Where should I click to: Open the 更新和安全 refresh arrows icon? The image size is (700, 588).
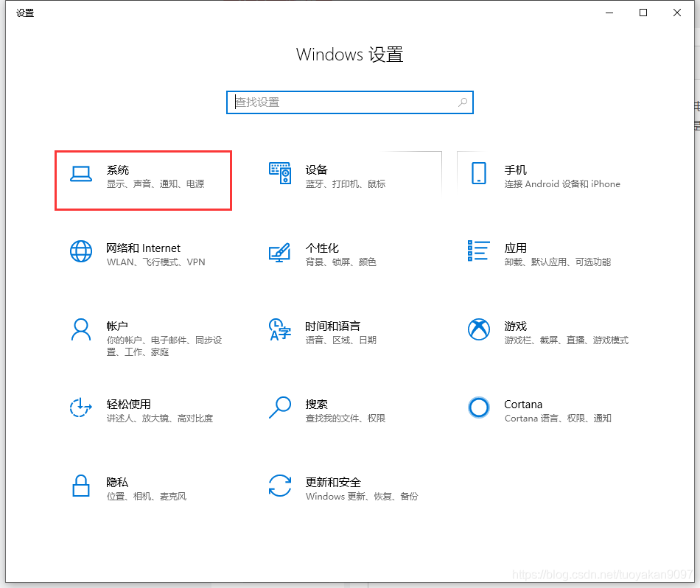[280, 486]
